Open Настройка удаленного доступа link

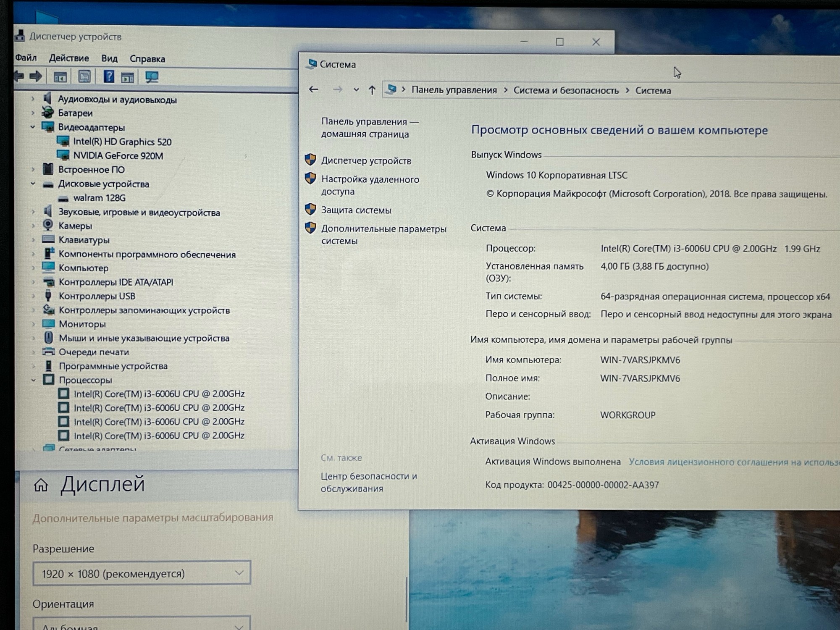coord(370,185)
